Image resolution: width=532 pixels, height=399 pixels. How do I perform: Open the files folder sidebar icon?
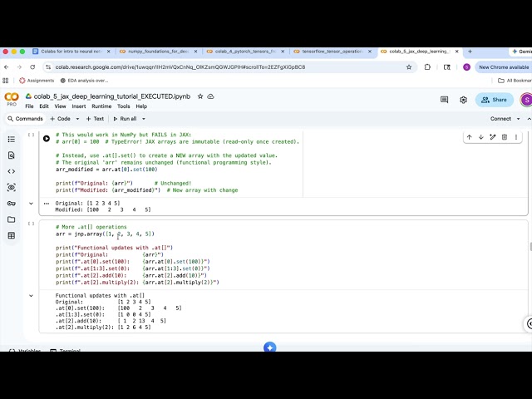(x=11, y=219)
